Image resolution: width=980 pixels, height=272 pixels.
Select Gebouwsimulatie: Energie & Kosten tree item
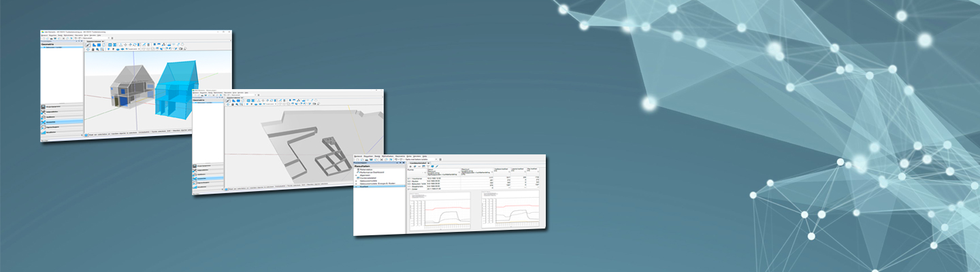point(377,183)
